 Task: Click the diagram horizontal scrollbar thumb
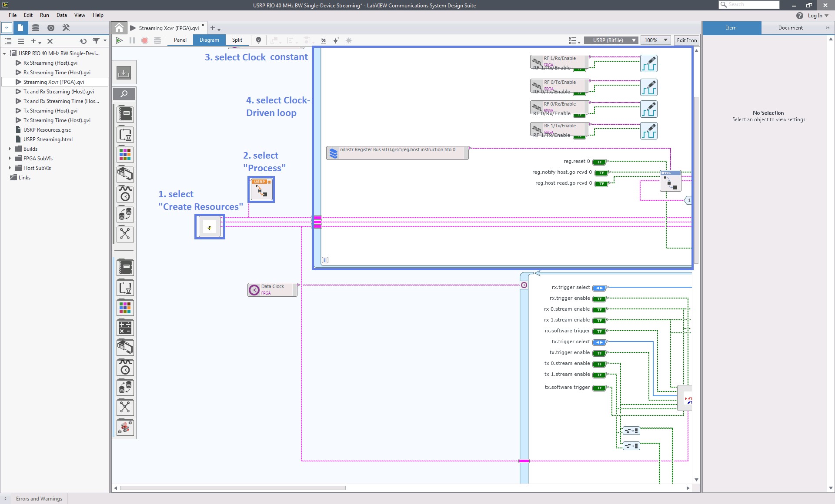[x=233, y=488]
